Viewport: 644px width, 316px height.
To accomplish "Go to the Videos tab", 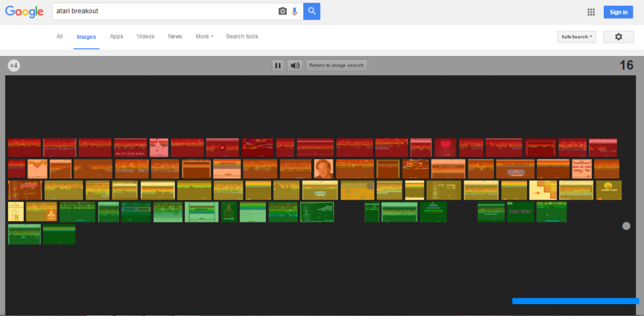I will pyautogui.click(x=145, y=36).
